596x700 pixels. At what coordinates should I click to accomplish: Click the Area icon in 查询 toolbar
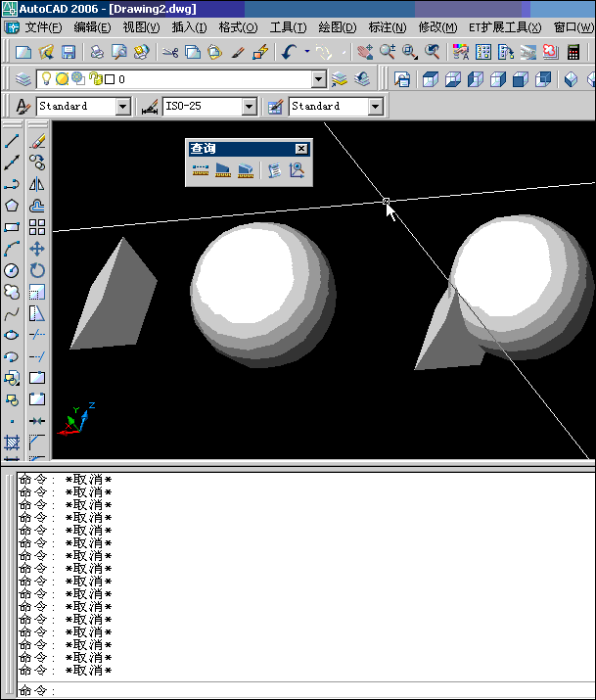(222, 170)
